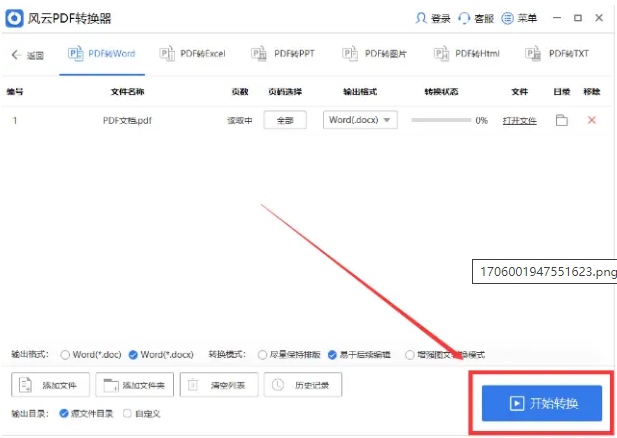Viewport: 617px width, 438px height.
Task: Choose the enhanced image-text conversion mode radio
Action: 410,355
